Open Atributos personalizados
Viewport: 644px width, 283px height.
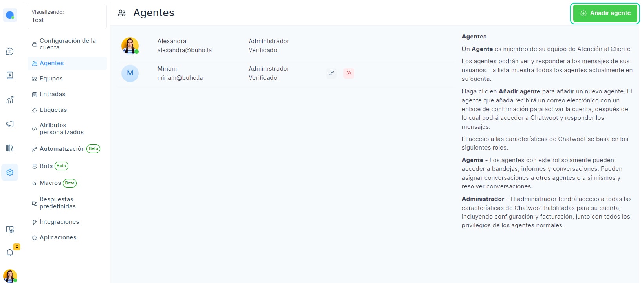point(61,129)
